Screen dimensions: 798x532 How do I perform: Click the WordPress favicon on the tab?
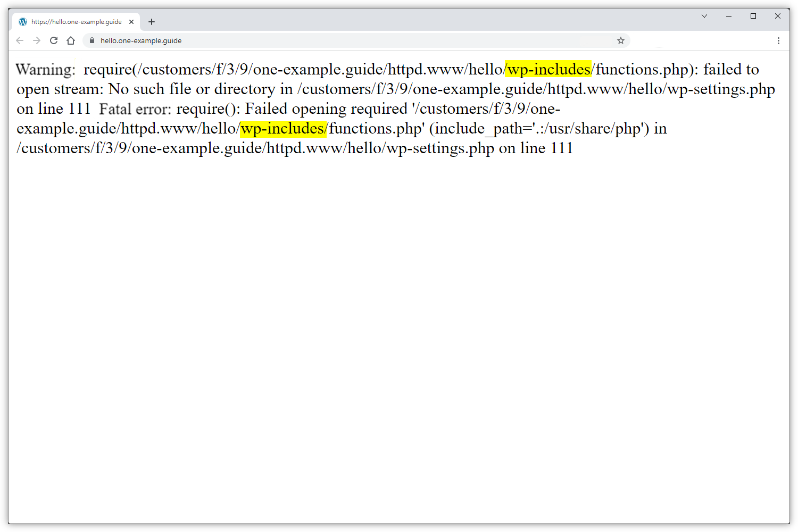pos(22,22)
